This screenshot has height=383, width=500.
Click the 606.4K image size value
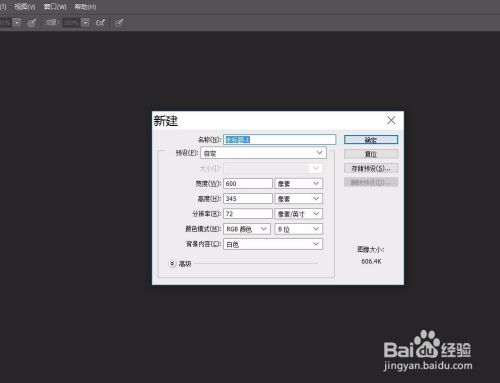(x=371, y=262)
